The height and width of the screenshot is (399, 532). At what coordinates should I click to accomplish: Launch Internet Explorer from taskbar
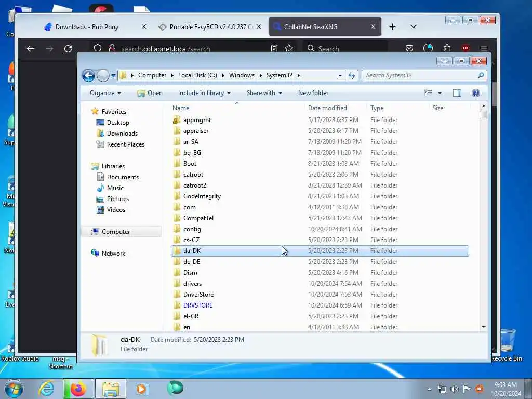pos(46,389)
